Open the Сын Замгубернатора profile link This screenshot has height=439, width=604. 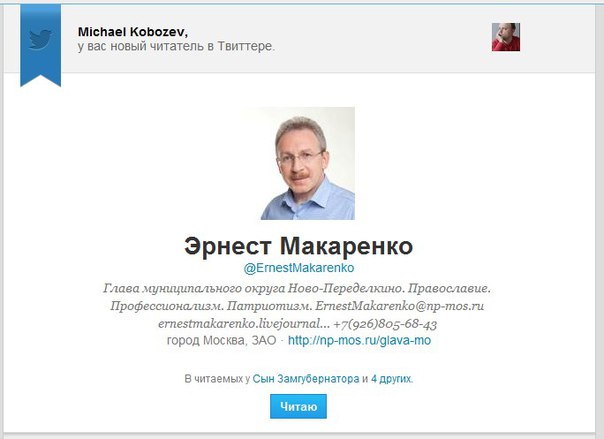(x=306, y=379)
